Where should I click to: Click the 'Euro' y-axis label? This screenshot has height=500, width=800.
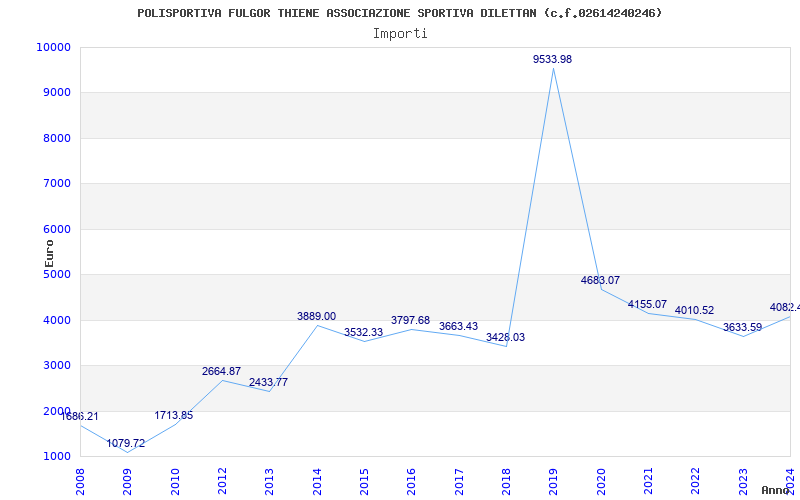pyautogui.click(x=49, y=253)
